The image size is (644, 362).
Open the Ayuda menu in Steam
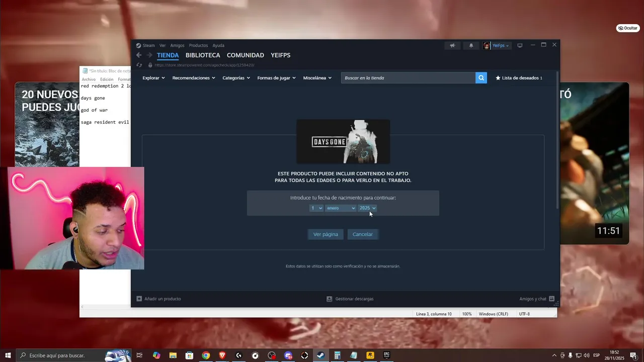pos(218,45)
